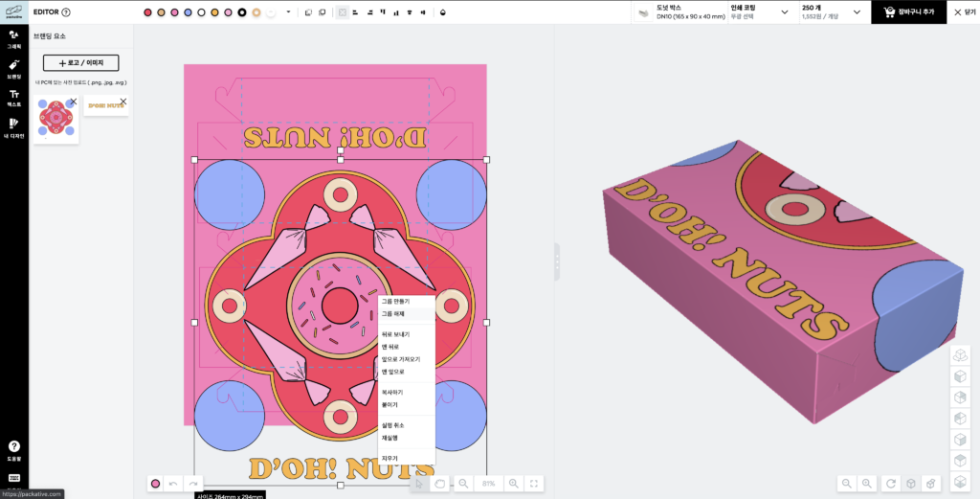
Task: Pick the blue color swatch in toolbar
Action: (x=189, y=11)
